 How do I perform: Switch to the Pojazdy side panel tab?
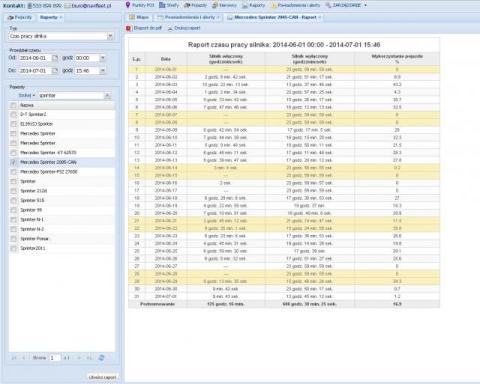pos(20,17)
